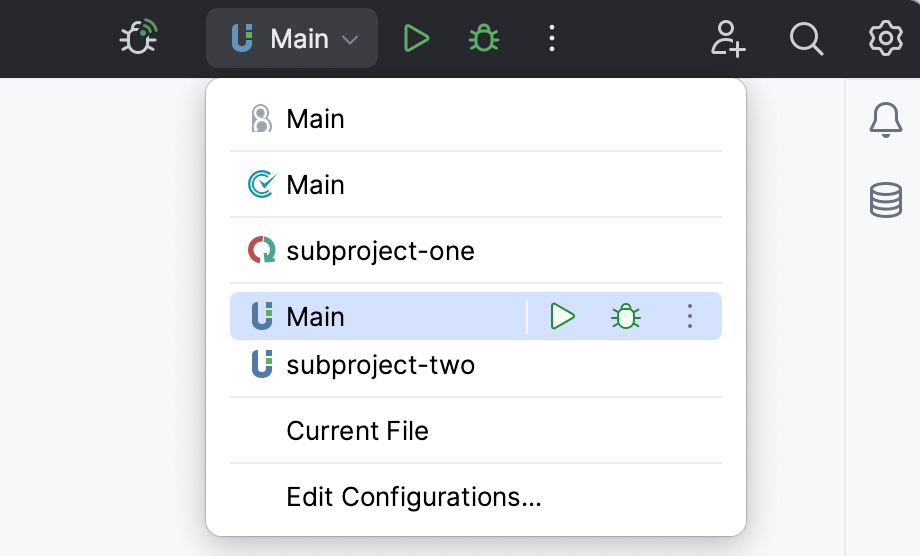The image size is (920, 556).
Task: Click the add collaborator person icon
Action: pos(727,39)
